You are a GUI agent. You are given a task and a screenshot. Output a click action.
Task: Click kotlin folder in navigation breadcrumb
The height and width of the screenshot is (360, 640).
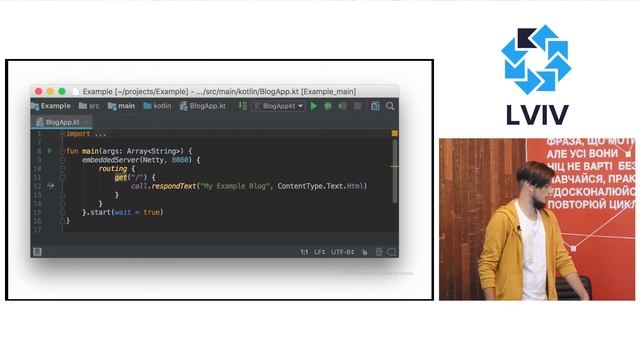tap(158, 106)
